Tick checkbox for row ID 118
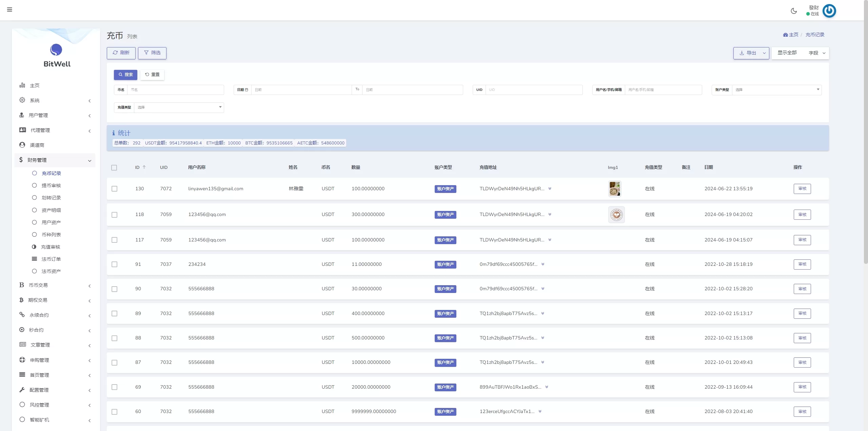Image resolution: width=868 pixels, height=431 pixels. click(x=115, y=215)
